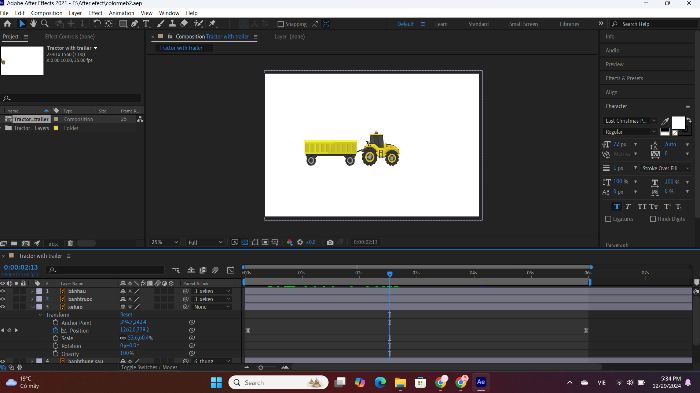The image size is (700, 393).
Task: Select the Default workspace
Action: pyautogui.click(x=405, y=24)
